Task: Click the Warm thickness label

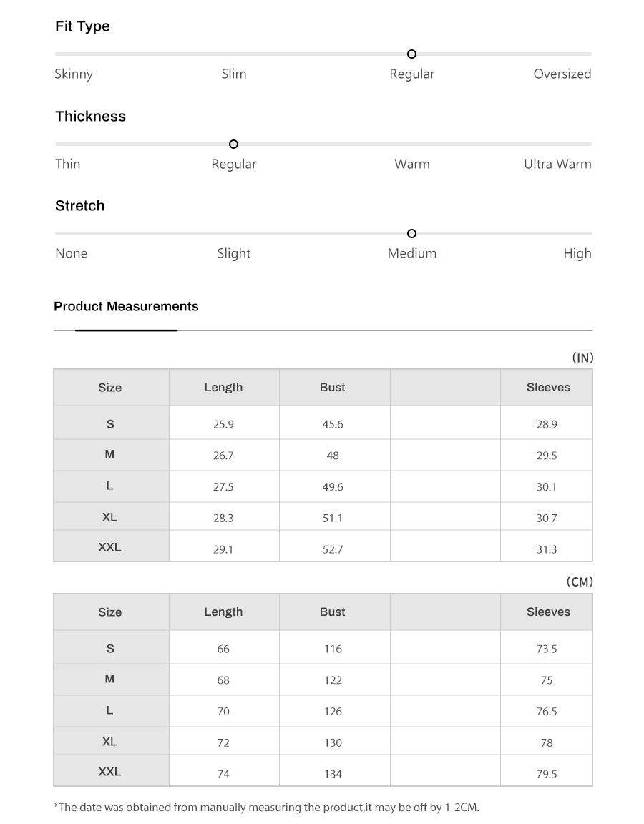Action: pyautogui.click(x=411, y=164)
